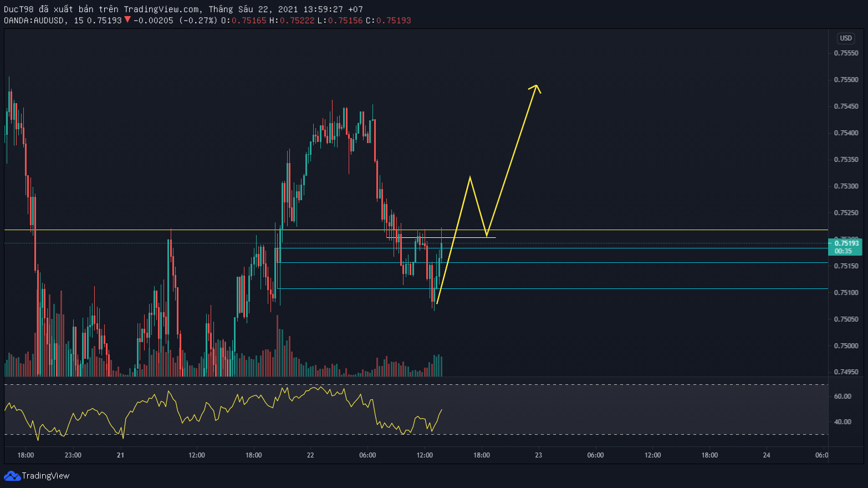
Task: Click the 0.75550 price axis label
Action: pos(846,53)
